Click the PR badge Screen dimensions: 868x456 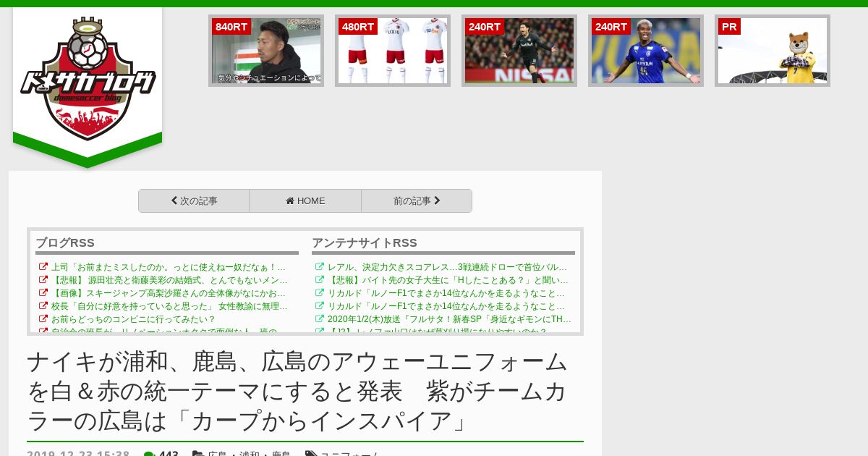coord(729,27)
